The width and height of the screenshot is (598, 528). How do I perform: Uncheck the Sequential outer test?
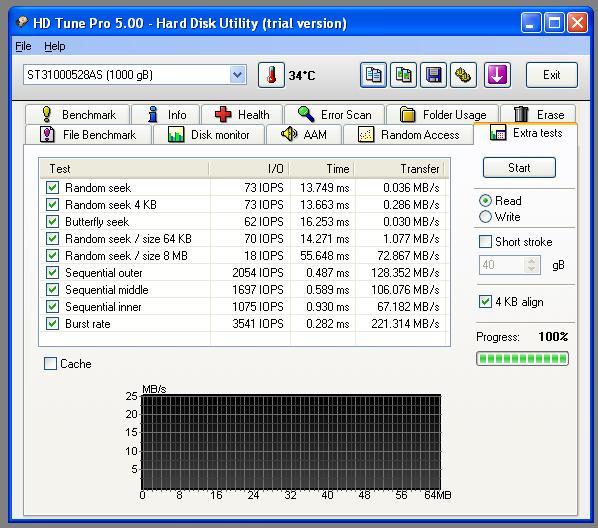(x=52, y=272)
